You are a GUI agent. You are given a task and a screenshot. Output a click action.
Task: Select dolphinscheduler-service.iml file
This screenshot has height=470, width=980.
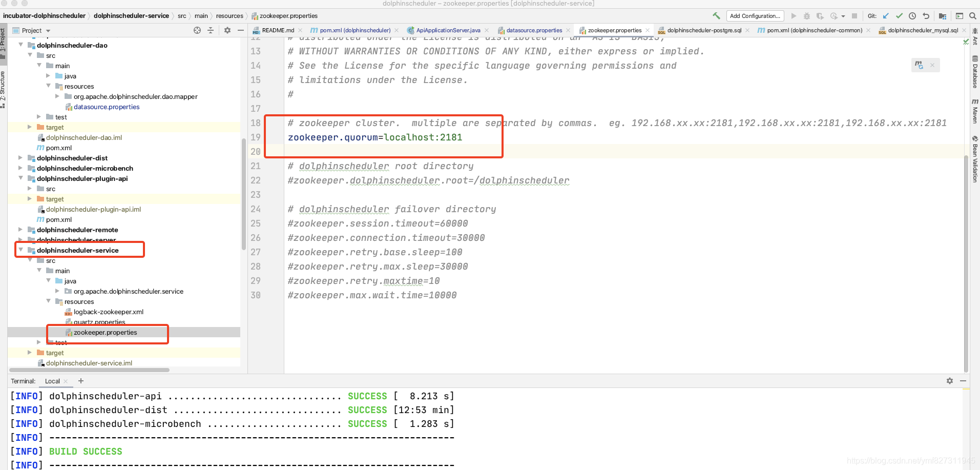(x=89, y=363)
